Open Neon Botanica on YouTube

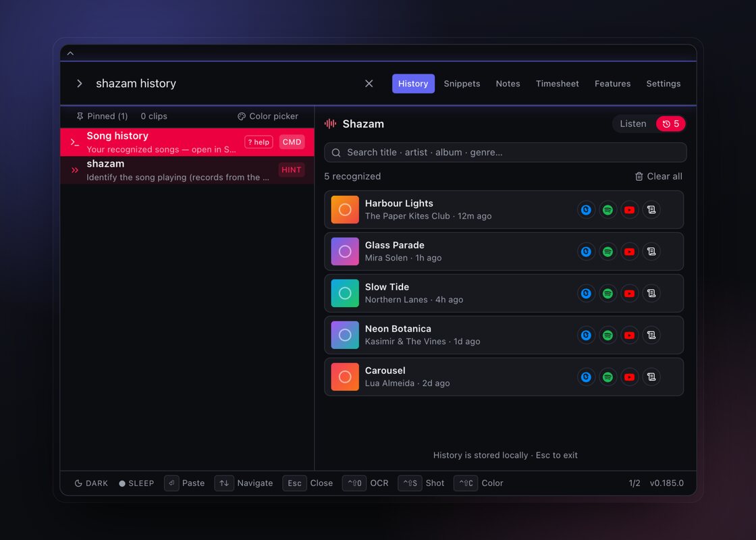click(x=629, y=335)
